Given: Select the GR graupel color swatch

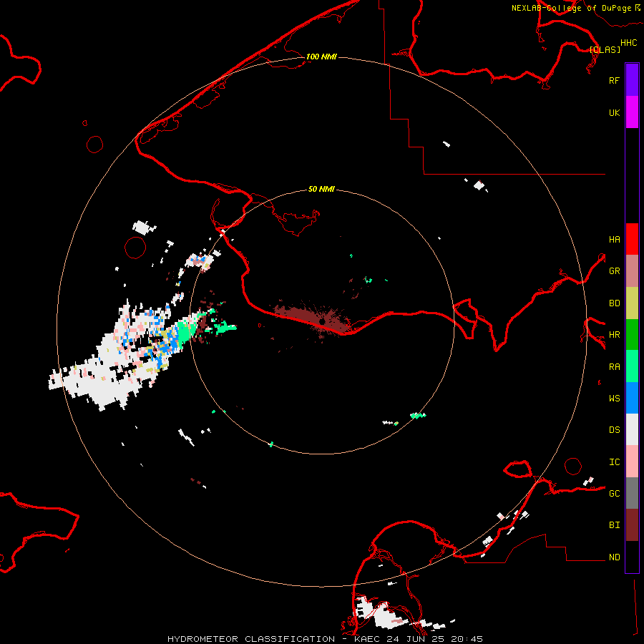Looking at the screenshot, I should [632, 271].
